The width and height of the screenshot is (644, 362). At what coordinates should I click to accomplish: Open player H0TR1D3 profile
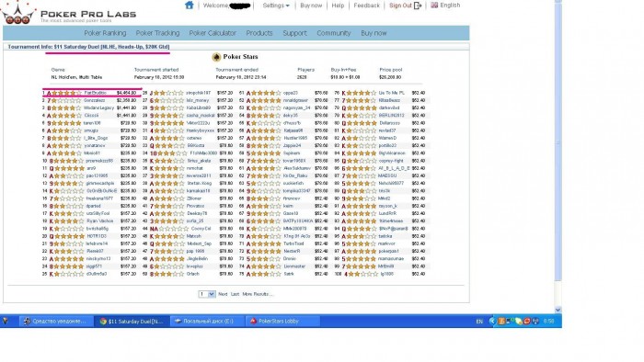pyautogui.click(x=97, y=236)
